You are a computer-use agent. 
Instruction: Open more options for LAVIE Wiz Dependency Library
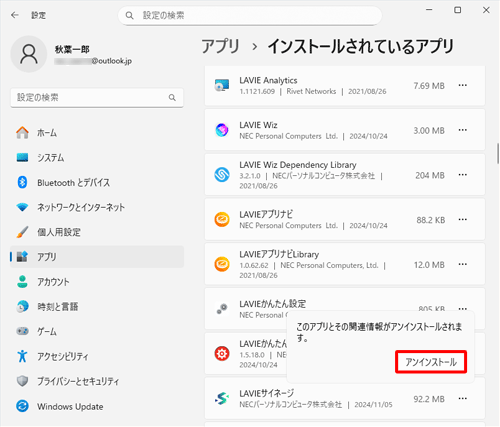click(x=462, y=175)
